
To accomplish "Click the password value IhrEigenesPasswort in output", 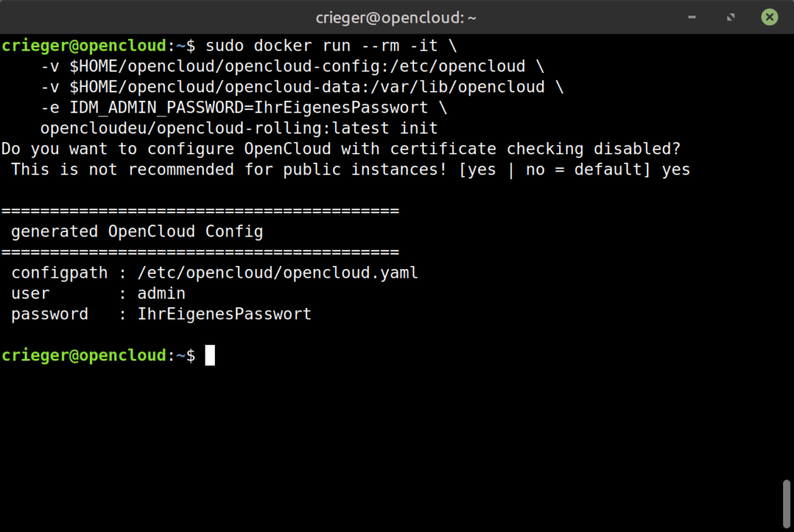I will [x=224, y=314].
